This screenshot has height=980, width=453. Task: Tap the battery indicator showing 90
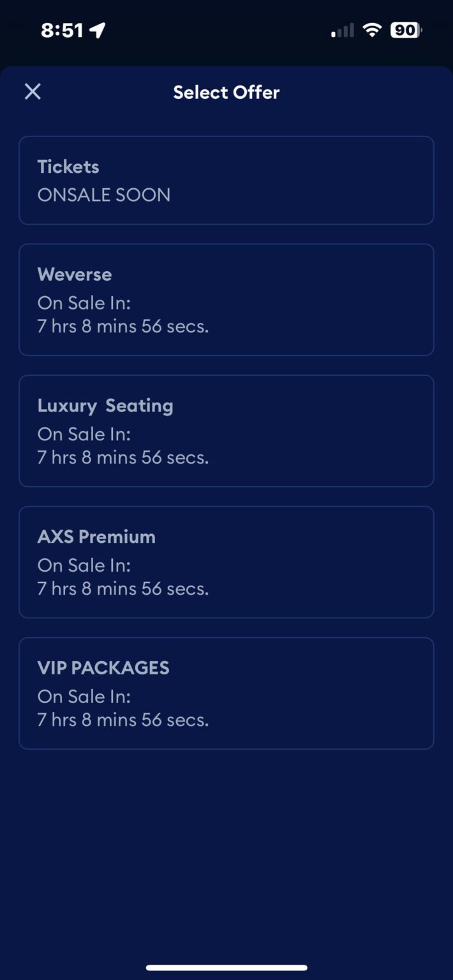(406, 29)
